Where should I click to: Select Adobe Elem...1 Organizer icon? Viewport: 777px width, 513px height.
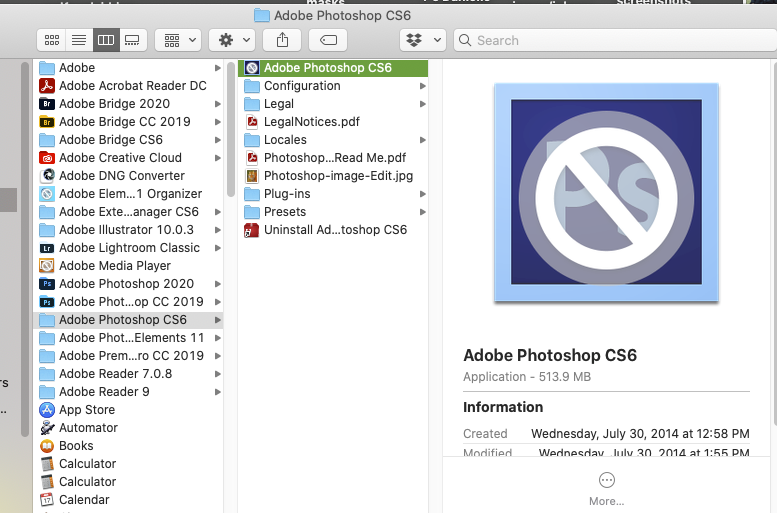[47, 194]
